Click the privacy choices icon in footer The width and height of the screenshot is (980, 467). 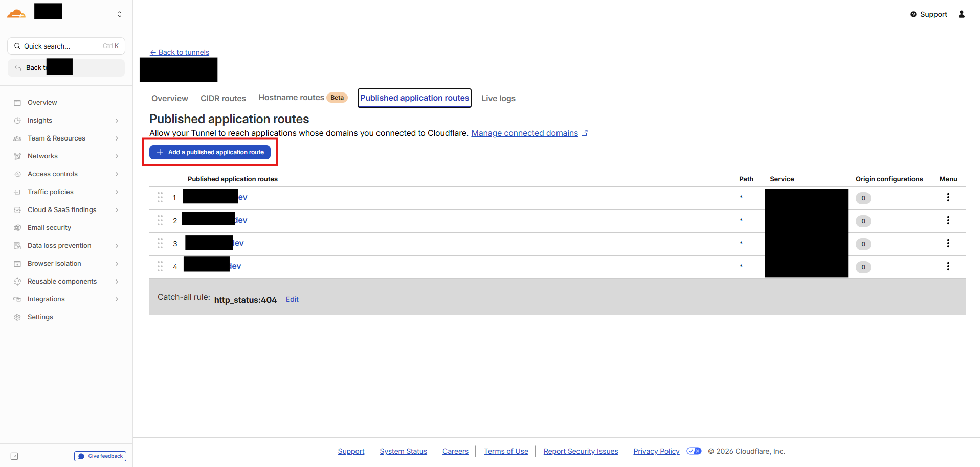pos(694,451)
